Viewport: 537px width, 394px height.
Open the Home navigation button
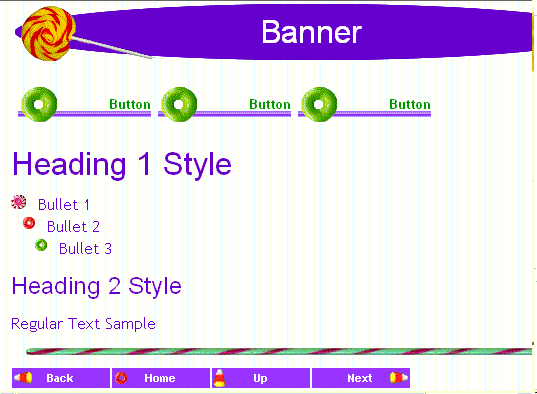[x=161, y=378]
